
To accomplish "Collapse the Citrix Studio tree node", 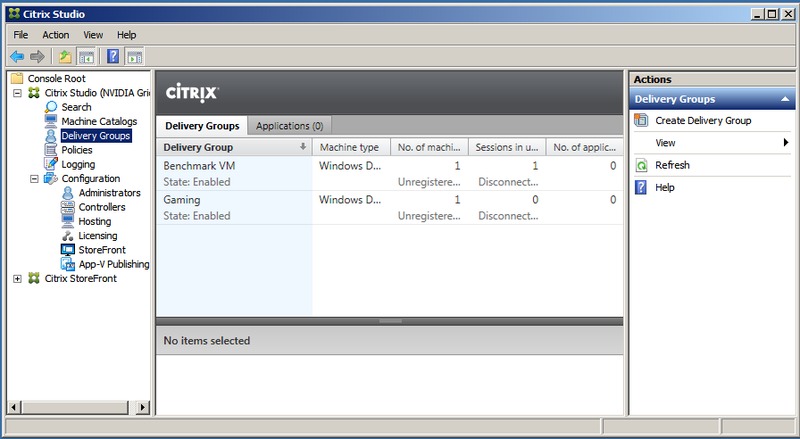I will tap(18, 93).
